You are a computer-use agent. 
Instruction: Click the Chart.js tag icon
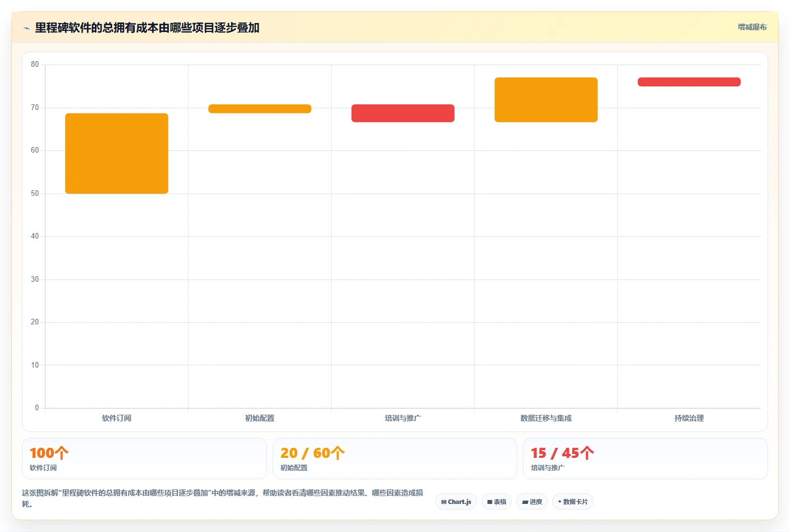tap(444, 502)
